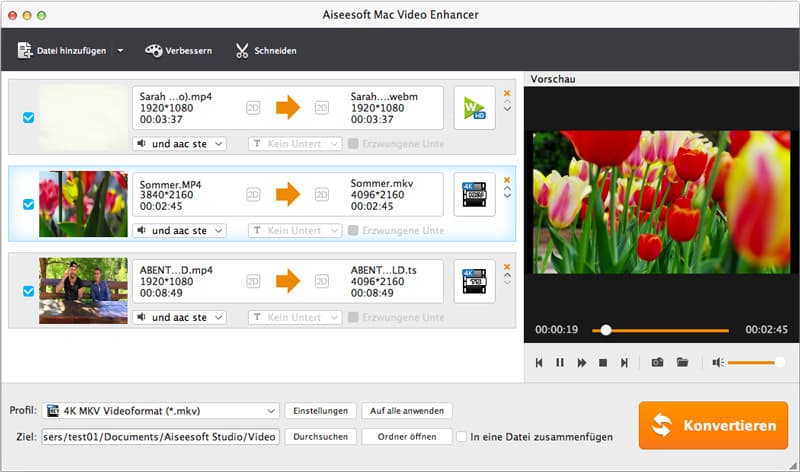Image resolution: width=800 pixels, height=472 pixels.
Task: Open 4K format icon for ABENT ts
Action: click(x=474, y=281)
